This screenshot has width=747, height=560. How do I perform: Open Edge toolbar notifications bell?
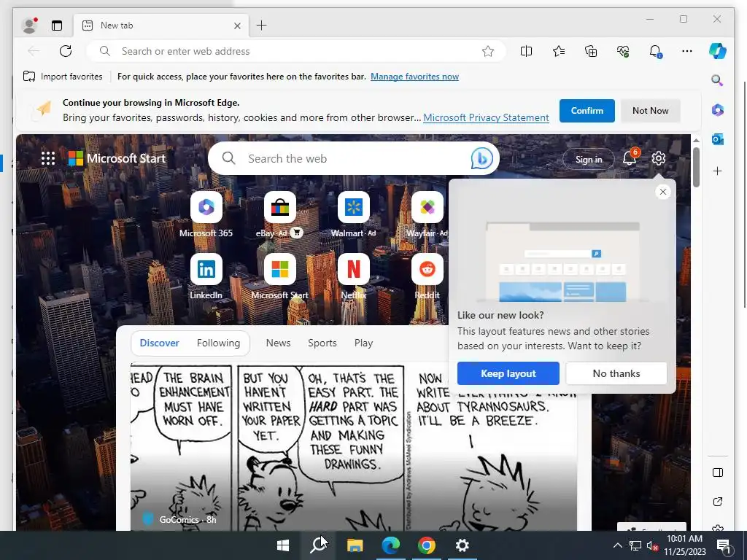tap(656, 51)
